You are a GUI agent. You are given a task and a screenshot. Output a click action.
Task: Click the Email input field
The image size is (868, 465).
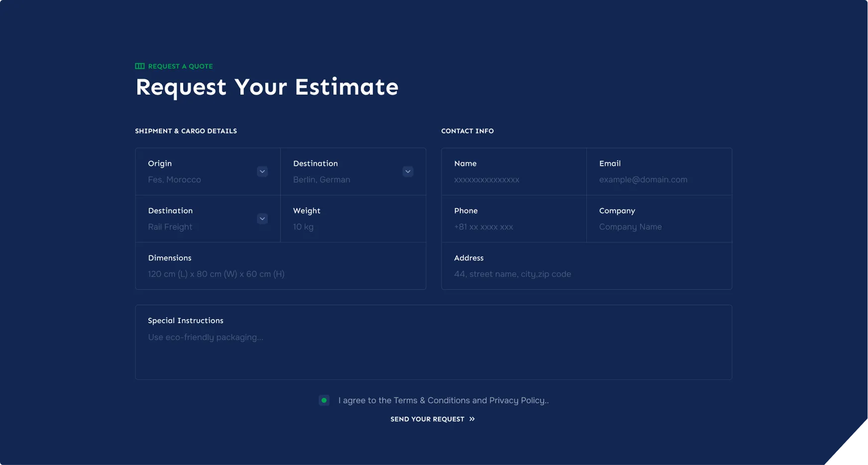658,180
